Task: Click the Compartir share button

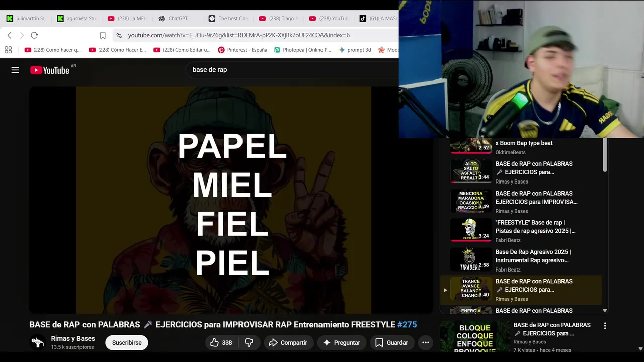Action: (288, 343)
